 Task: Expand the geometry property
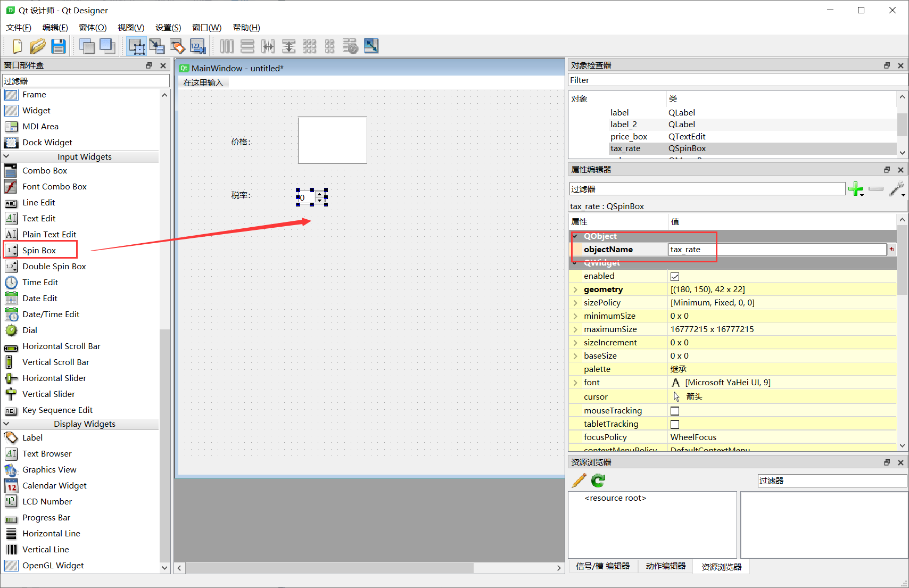click(x=575, y=289)
